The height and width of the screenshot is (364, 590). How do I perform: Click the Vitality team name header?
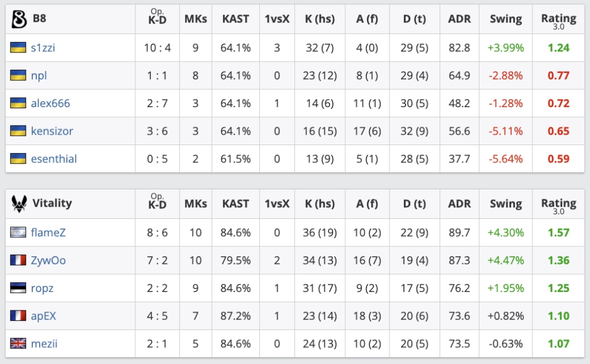(52, 203)
